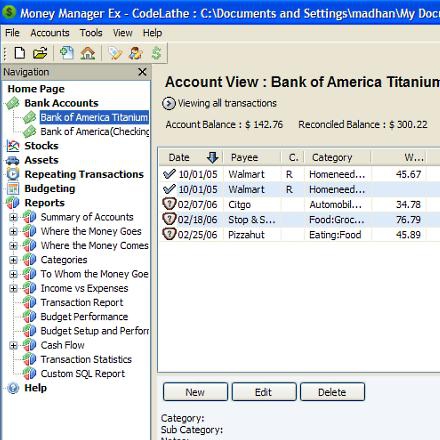The image size is (440, 440).
Task: Open Repeating Transactions section
Action: pyautogui.click(x=84, y=174)
